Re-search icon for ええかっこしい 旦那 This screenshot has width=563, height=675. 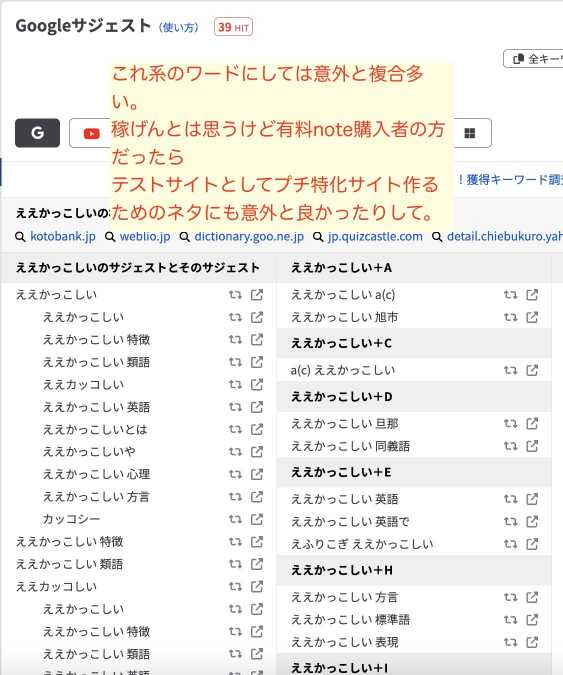(x=510, y=424)
